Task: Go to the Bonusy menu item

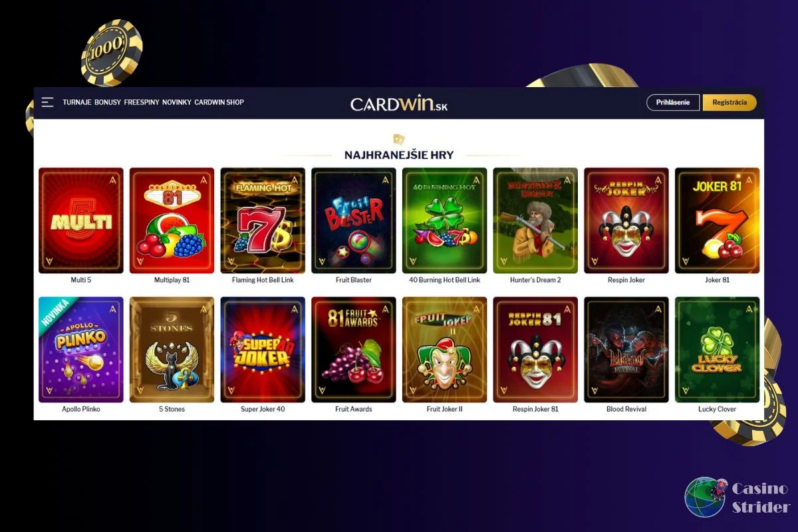Action: (x=108, y=102)
